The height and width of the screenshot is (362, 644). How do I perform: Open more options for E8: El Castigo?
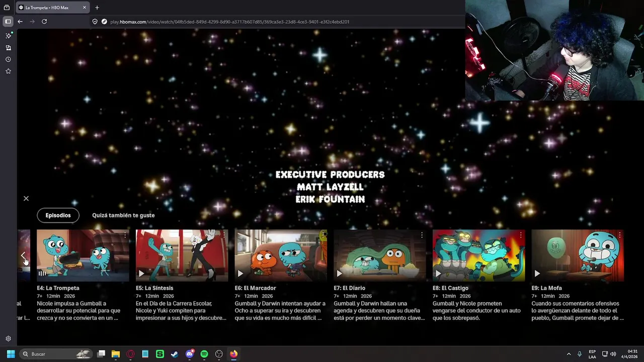click(x=521, y=235)
